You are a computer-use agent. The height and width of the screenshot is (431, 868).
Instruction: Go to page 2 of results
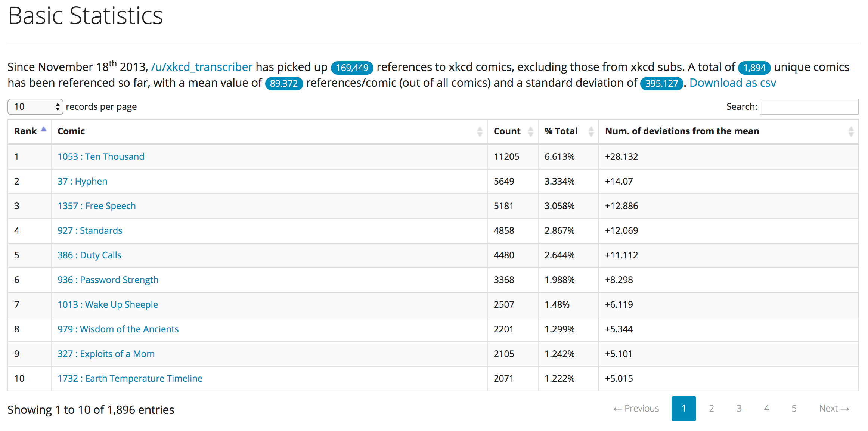coord(711,409)
